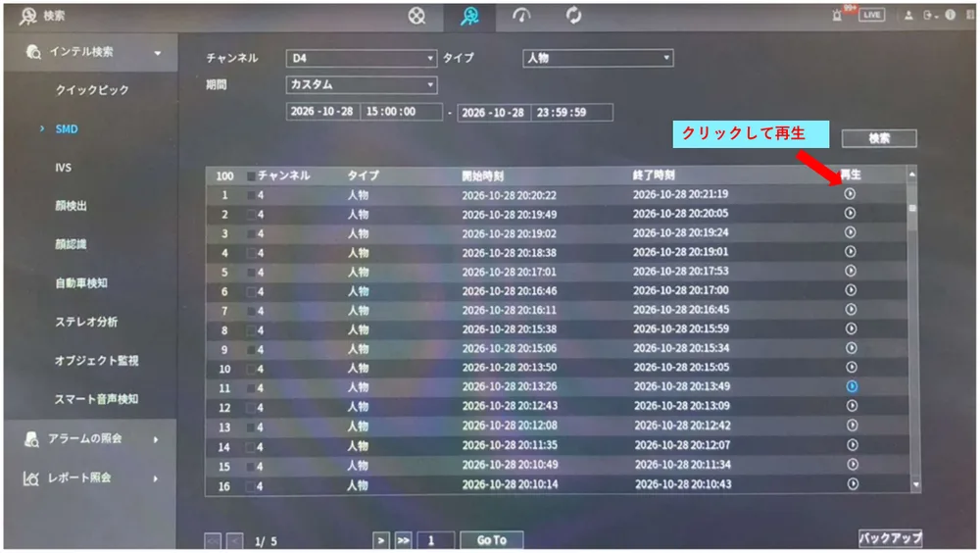Viewport: 980px width, 553px height.
Task: Open the チャンネル dropdown showing D4
Action: point(362,58)
